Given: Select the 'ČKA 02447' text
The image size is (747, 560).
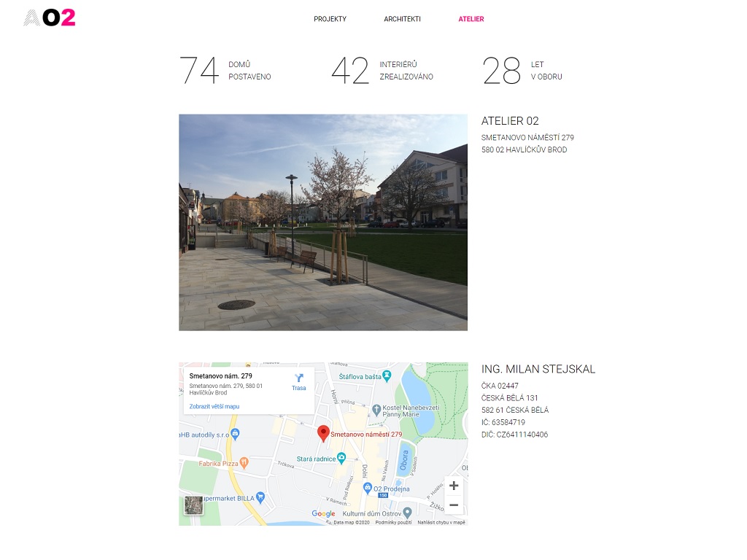Looking at the screenshot, I should click(500, 386).
